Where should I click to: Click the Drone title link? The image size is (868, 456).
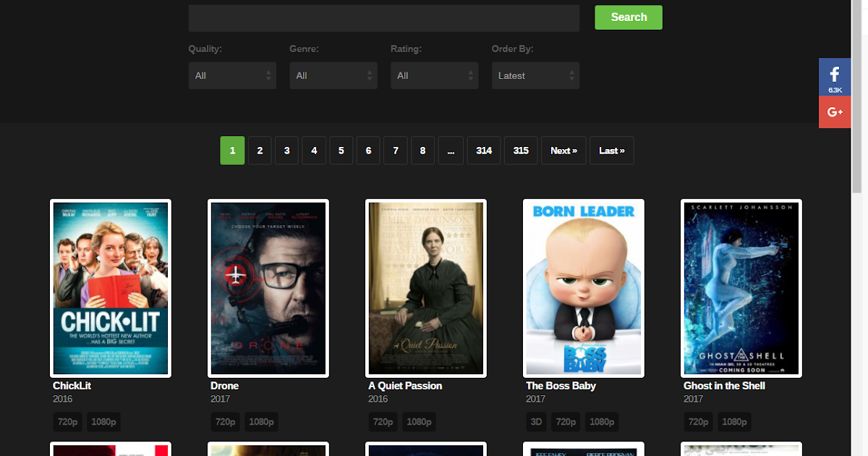(x=224, y=386)
